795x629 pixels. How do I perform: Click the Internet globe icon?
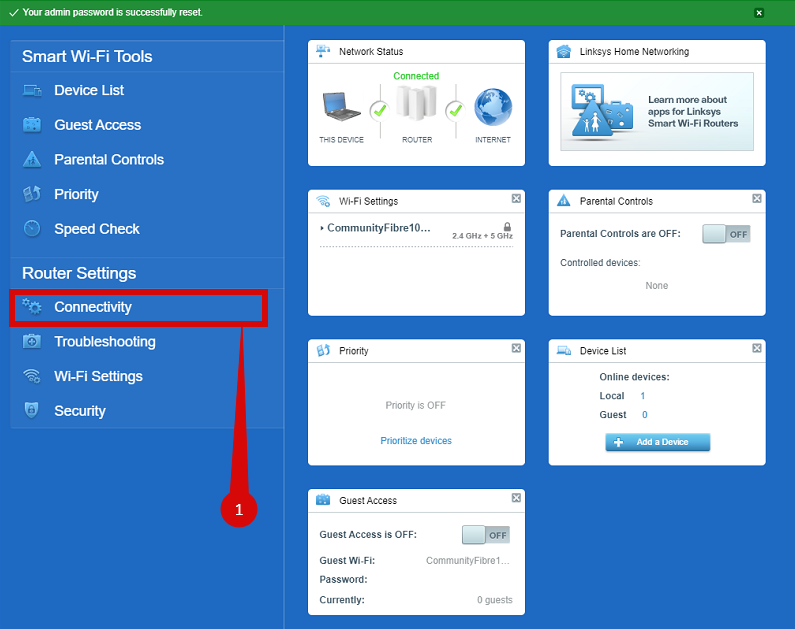click(492, 108)
